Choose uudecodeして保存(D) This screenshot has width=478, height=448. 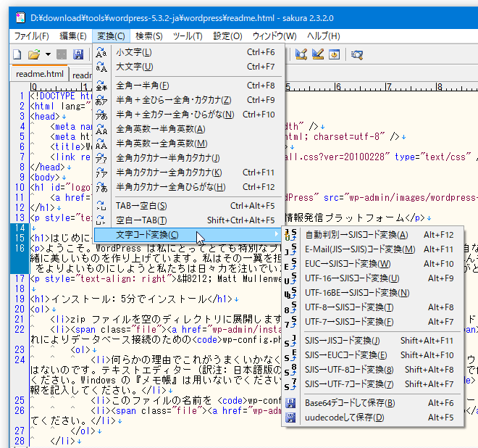(x=372, y=418)
